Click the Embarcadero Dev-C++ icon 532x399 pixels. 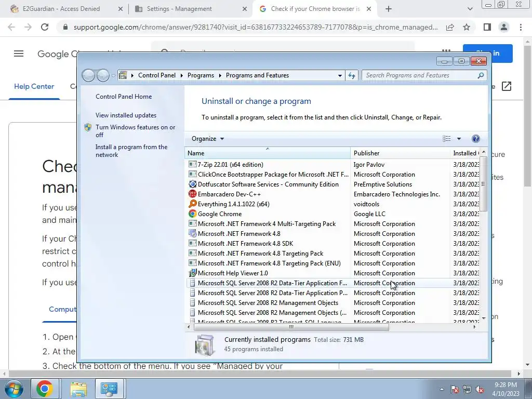(x=192, y=194)
